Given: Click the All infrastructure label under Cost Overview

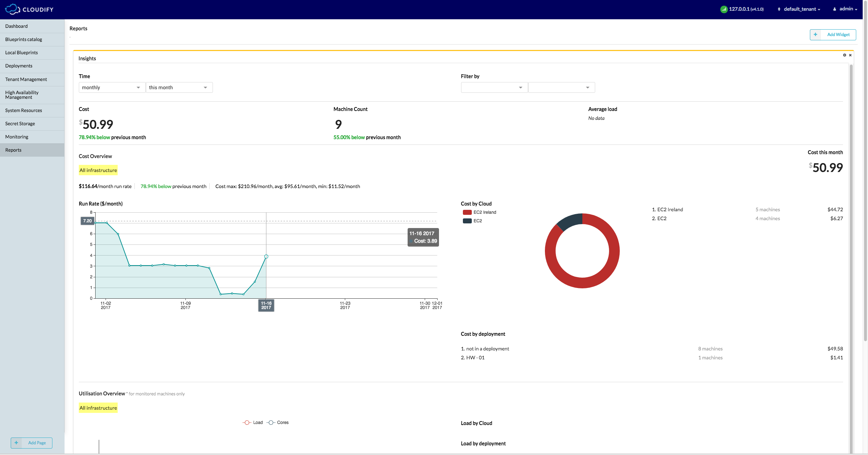Looking at the screenshot, I should click(x=98, y=170).
